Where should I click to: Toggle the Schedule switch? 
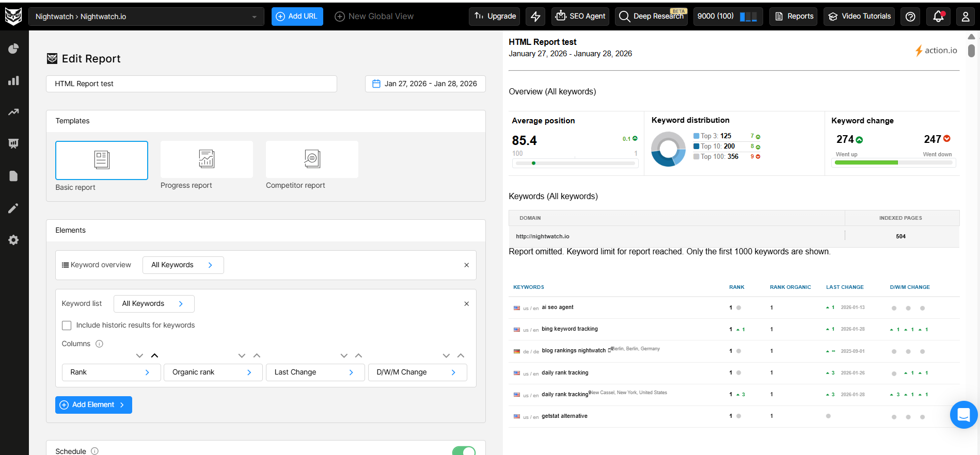tap(464, 451)
